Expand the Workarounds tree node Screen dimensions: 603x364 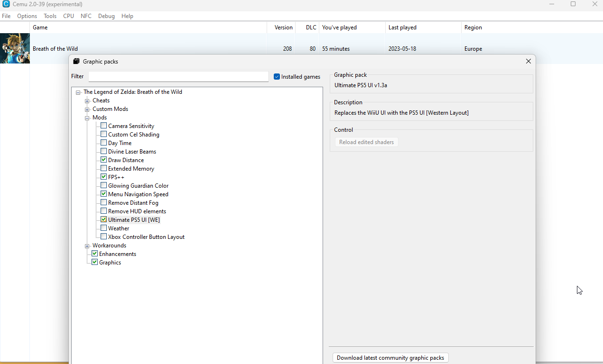point(87,246)
